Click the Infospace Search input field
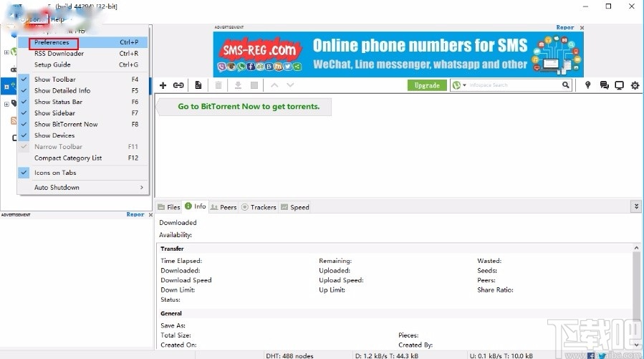 (x=514, y=85)
